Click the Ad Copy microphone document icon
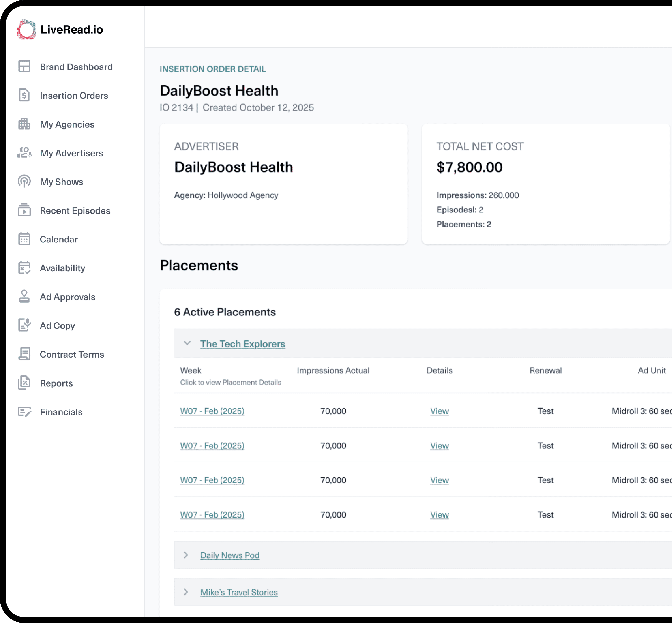672x623 pixels. coord(24,325)
